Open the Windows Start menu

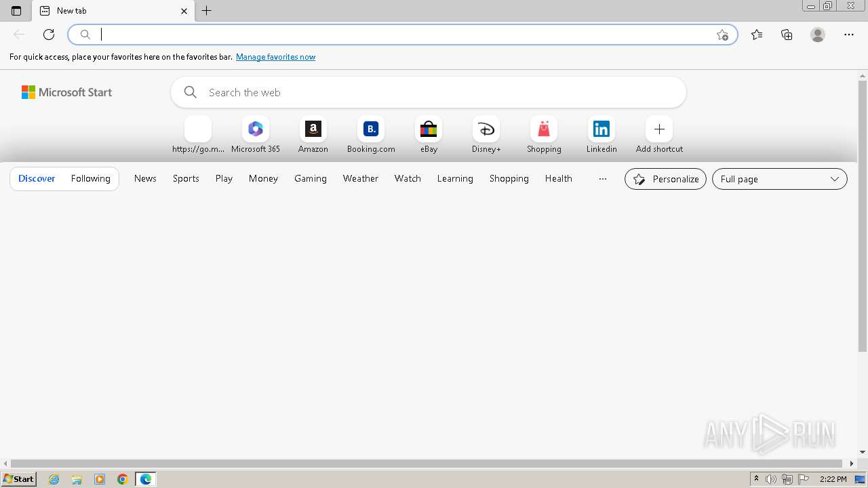click(19, 479)
